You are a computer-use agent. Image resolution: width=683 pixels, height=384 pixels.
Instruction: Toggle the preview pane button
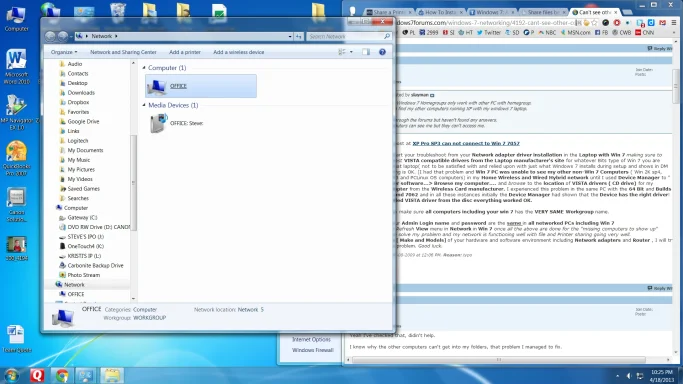[x=366, y=52]
